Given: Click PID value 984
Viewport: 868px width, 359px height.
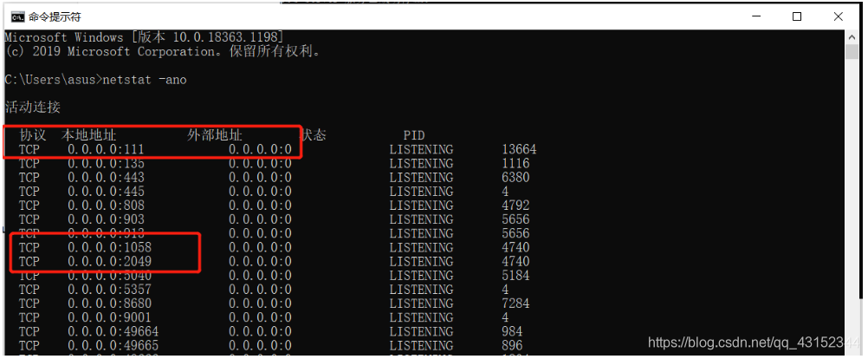Looking at the screenshot, I should [513, 331].
